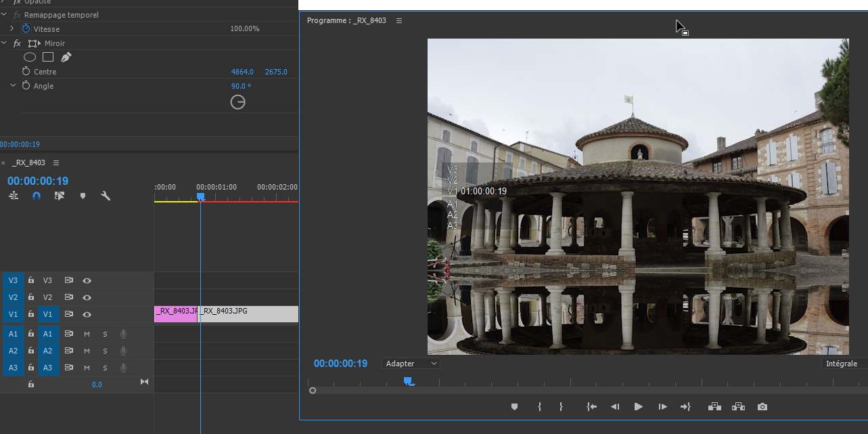The width and height of the screenshot is (868, 434).
Task: Toggle the Angle stopwatch animation
Action: point(26,86)
